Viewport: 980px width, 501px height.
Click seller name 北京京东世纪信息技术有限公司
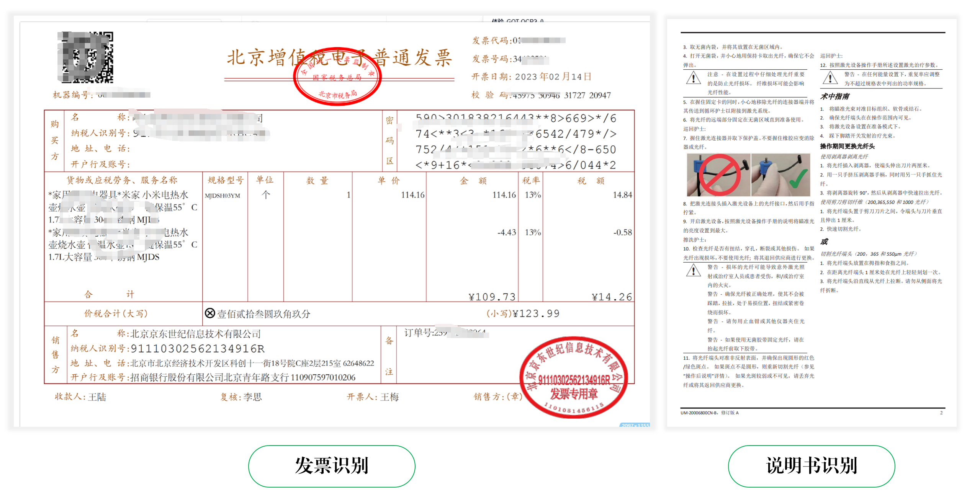195,334
